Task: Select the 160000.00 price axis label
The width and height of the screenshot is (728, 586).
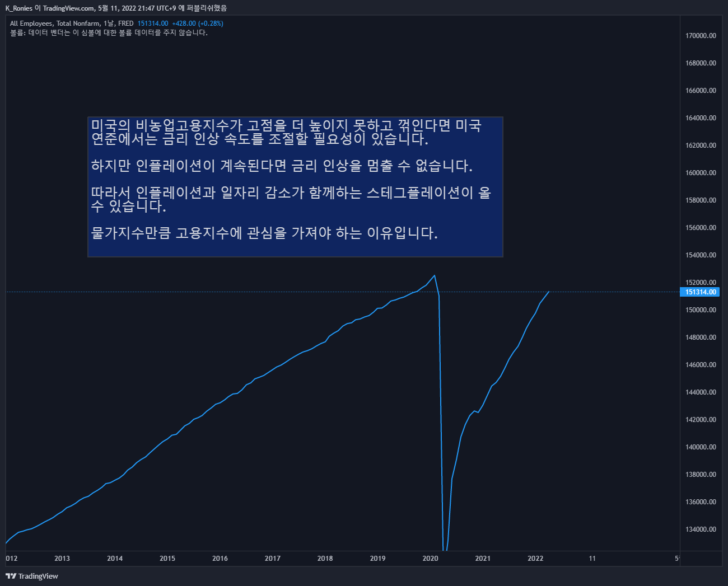Action: point(701,173)
